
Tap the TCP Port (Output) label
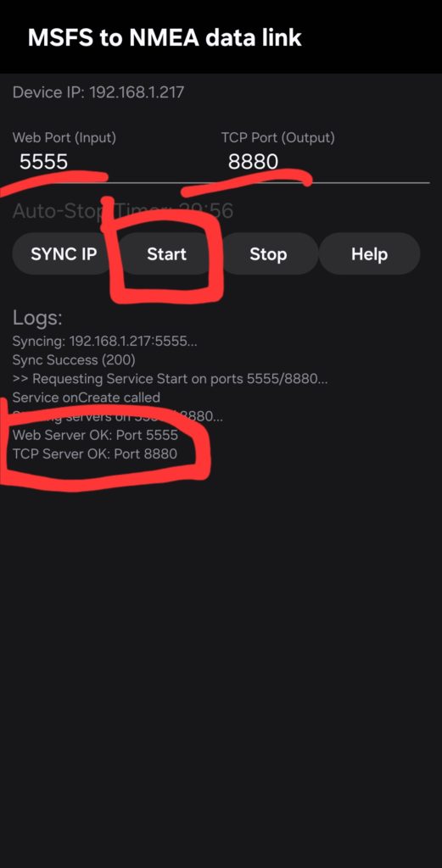tap(278, 137)
